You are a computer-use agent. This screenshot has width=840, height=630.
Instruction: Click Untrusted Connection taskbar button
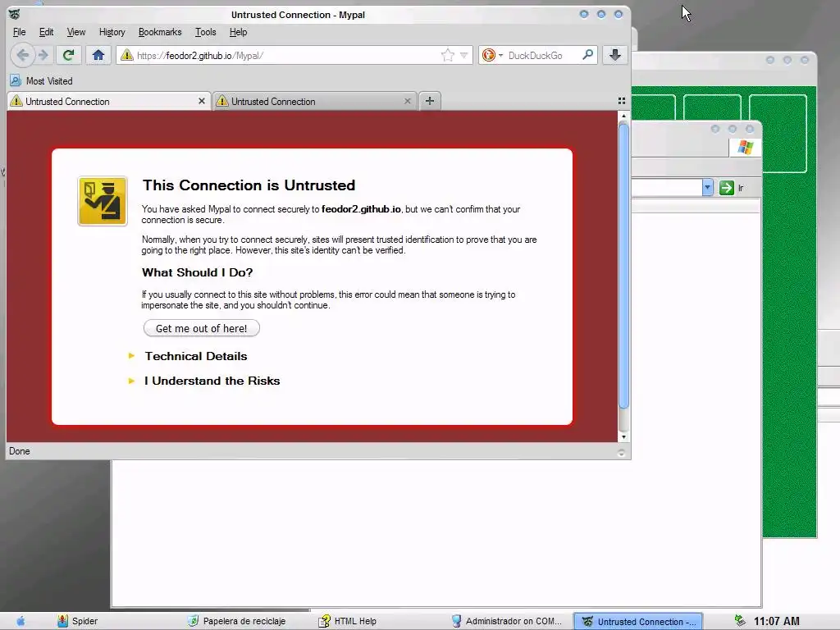[x=638, y=622]
